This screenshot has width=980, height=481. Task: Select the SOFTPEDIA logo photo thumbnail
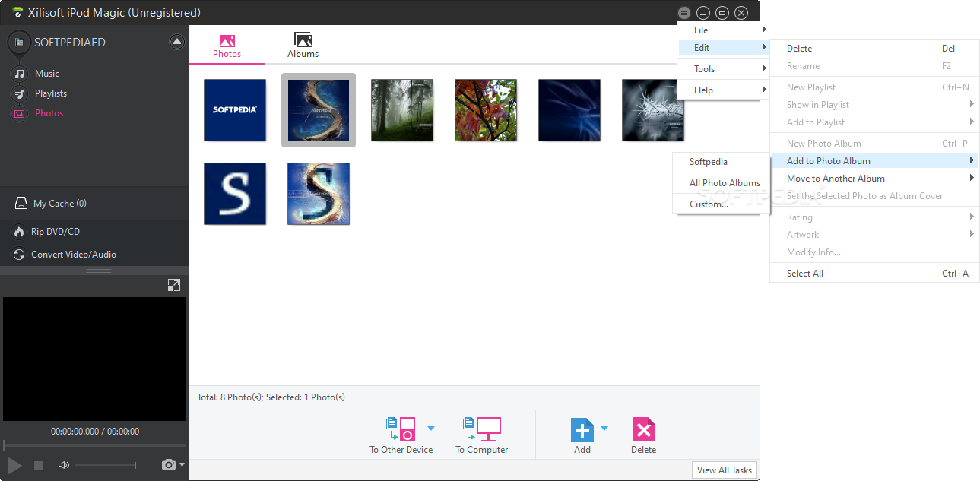coord(235,110)
